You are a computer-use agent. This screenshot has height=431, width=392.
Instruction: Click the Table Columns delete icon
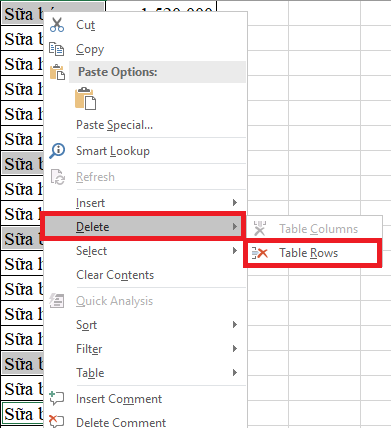tap(260, 229)
